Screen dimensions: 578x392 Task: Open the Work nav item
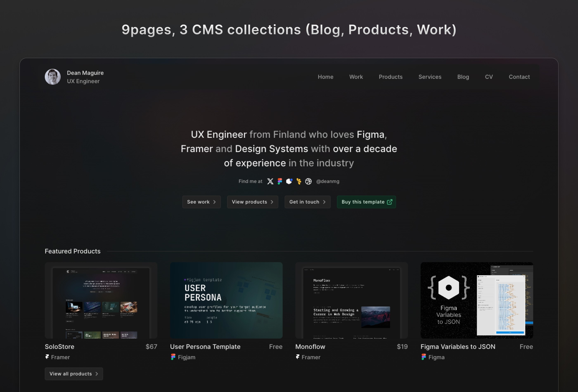[356, 77]
